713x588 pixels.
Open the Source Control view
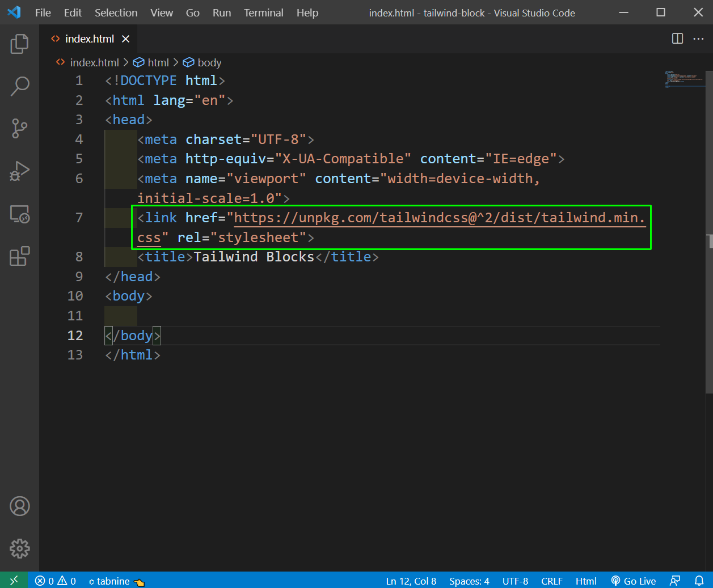click(19, 129)
